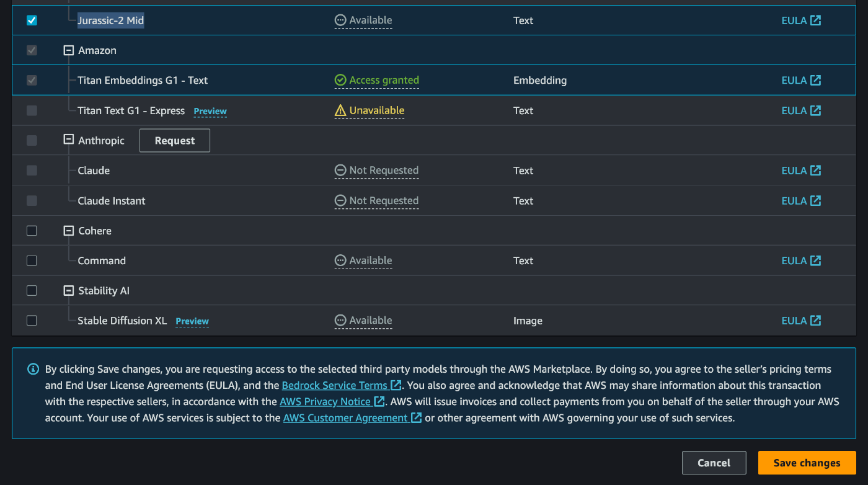The height and width of the screenshot is (485, 868).
Task: Click the Unavailable status label
Action: 370,110
